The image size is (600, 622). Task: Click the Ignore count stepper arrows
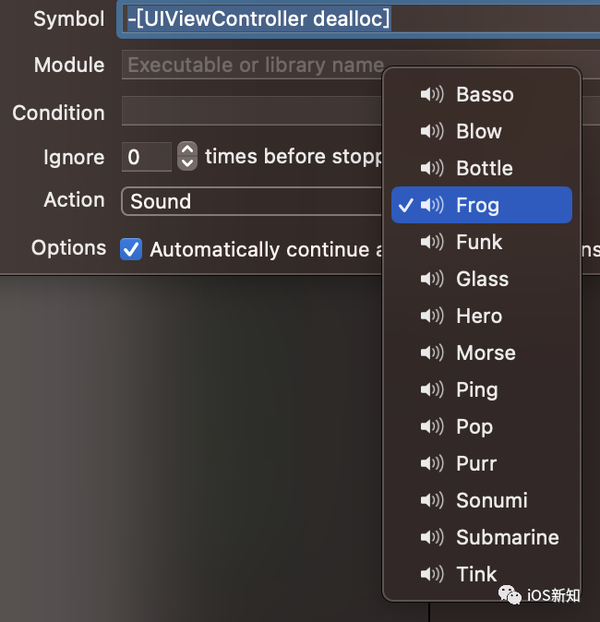point(187,156)
